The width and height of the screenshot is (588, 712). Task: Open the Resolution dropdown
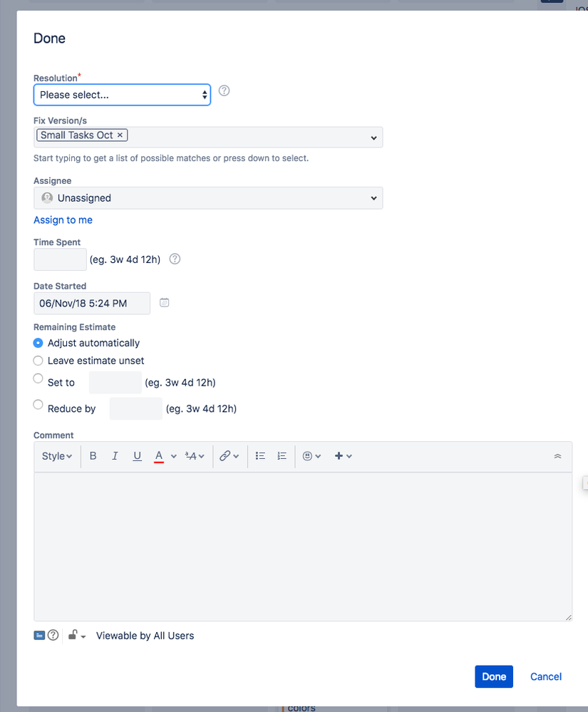coord(121,93)
